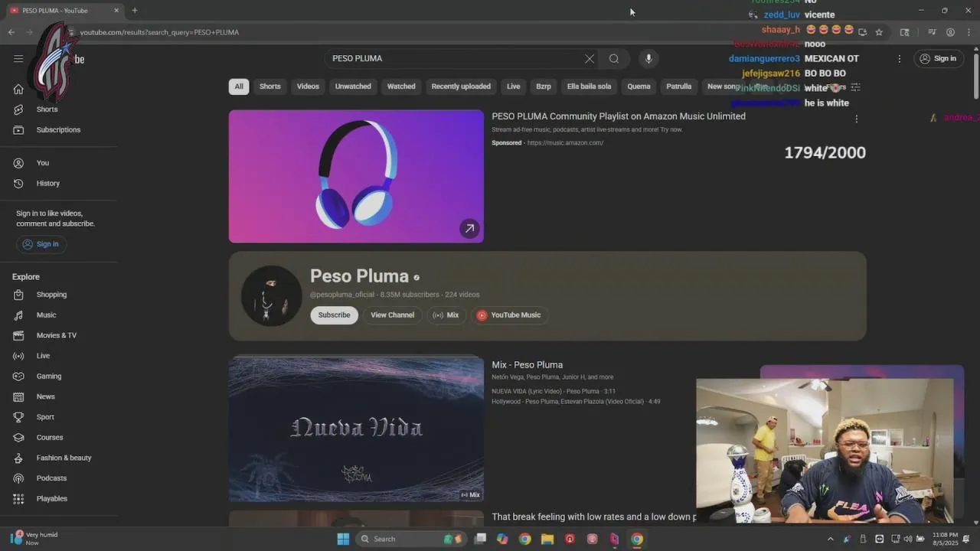Open the Windows Start menu

343,539
